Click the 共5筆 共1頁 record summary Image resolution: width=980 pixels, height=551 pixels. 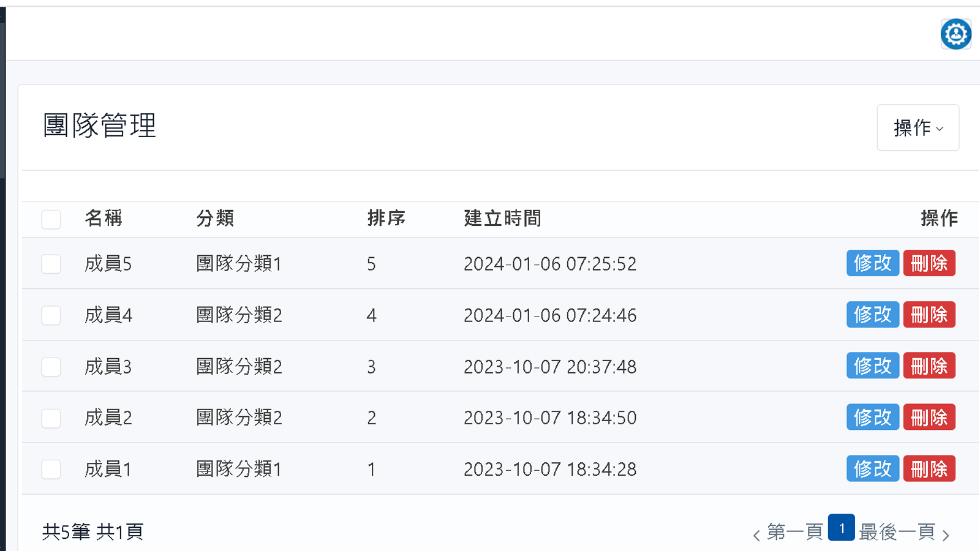[x=92, y=531]
